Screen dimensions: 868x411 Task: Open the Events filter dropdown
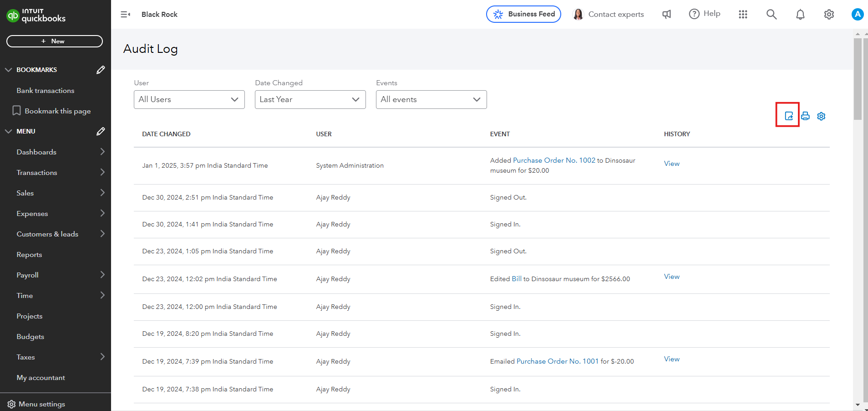point(431,99)
